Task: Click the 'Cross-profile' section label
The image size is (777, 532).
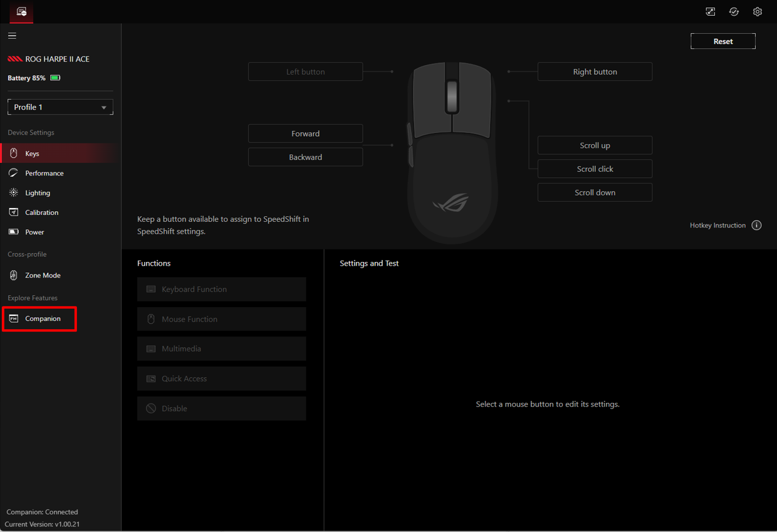Action: (x=27, y=254)
